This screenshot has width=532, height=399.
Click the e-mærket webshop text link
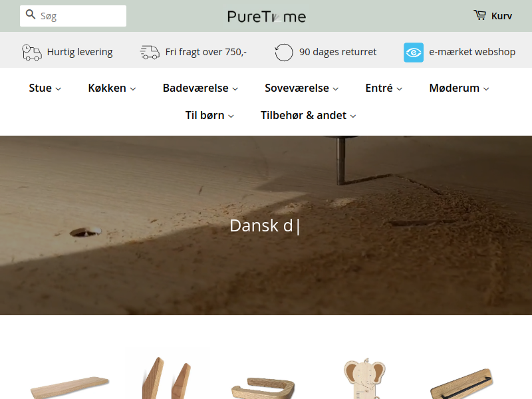[472, 52]
